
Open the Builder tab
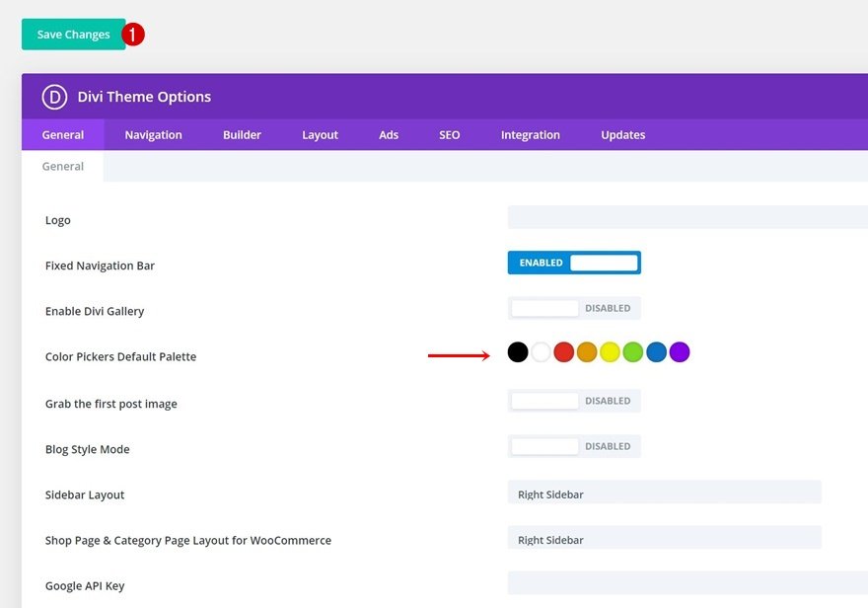[242, 134]
